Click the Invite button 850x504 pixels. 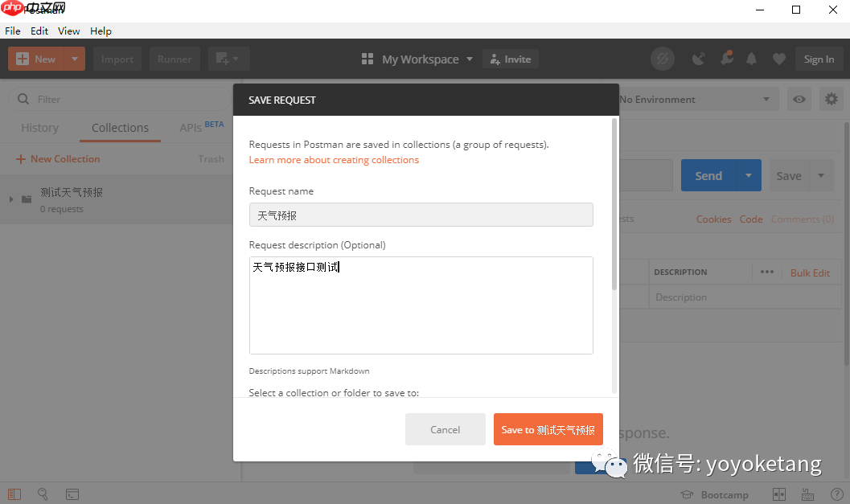coord(511,59)
